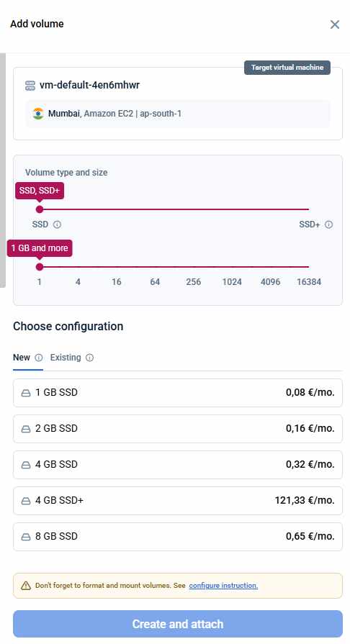350x644 pixels.
Task: Click the volume type slider handle at SSD
Action: coord(40,209)
